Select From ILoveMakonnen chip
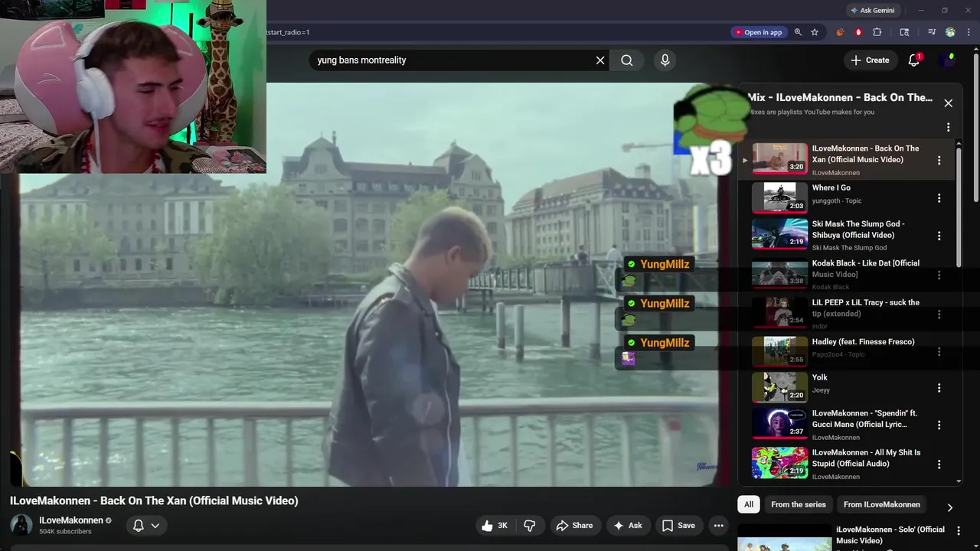 [x=882, y=504]
